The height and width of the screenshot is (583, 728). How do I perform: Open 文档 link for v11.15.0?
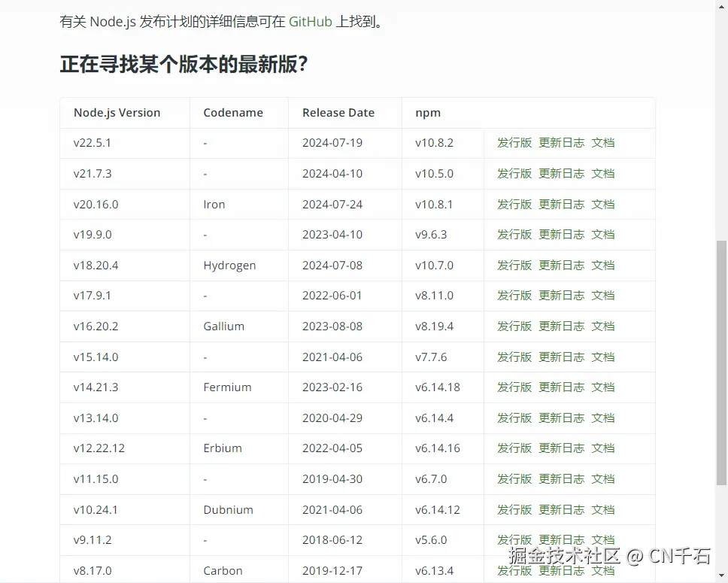[x=602, y=478]
